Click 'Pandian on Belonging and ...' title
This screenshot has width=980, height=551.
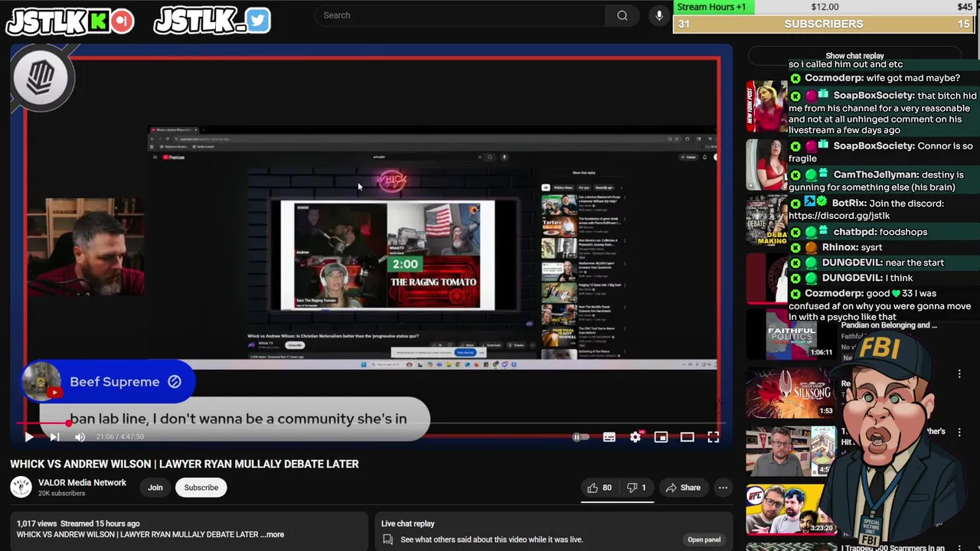coord(889,325)
